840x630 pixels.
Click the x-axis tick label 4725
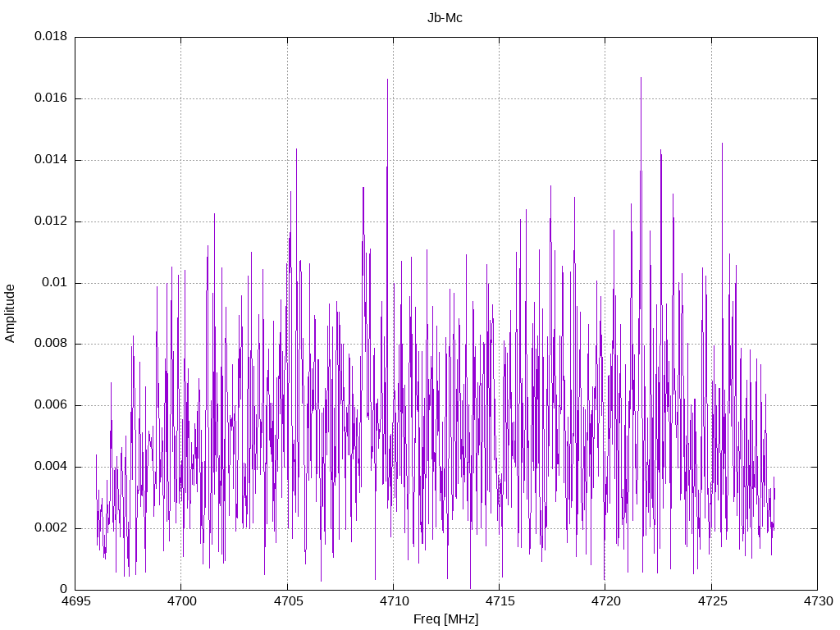[x=712, y=601]
